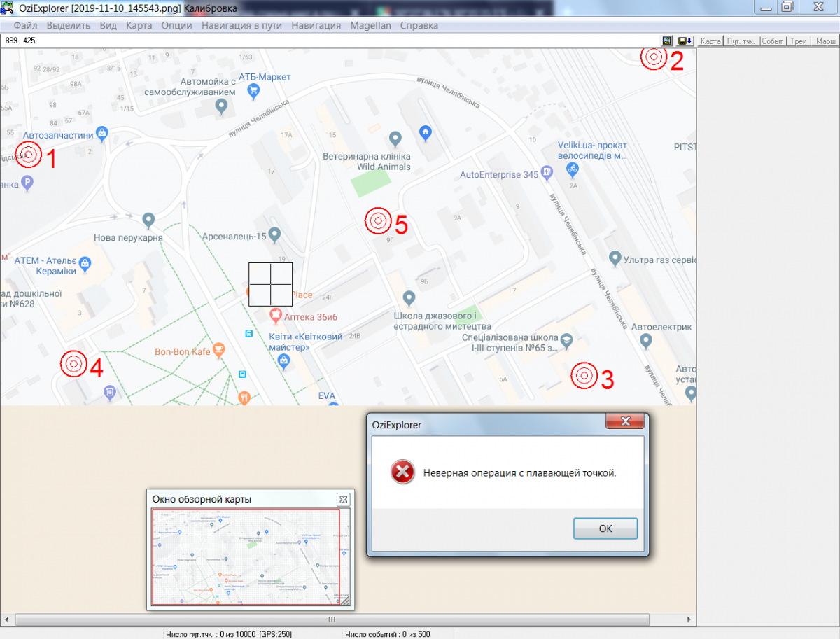
Task: Select calibration point 4
Action: coord(73,363)
